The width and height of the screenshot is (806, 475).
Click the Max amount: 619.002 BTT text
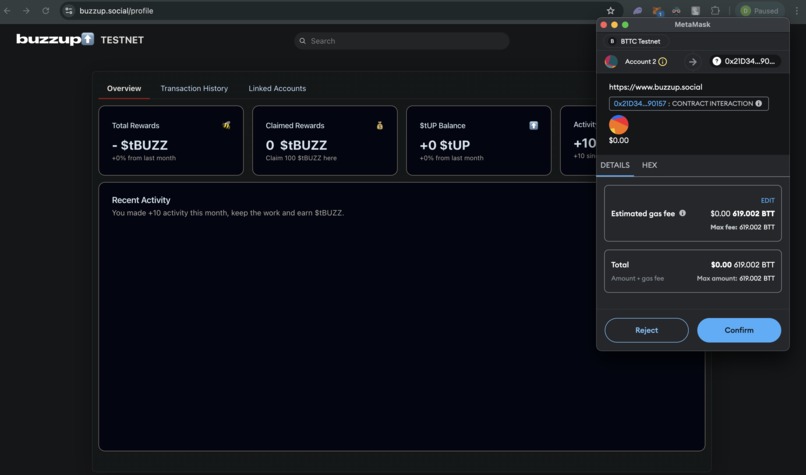[736, 278]
